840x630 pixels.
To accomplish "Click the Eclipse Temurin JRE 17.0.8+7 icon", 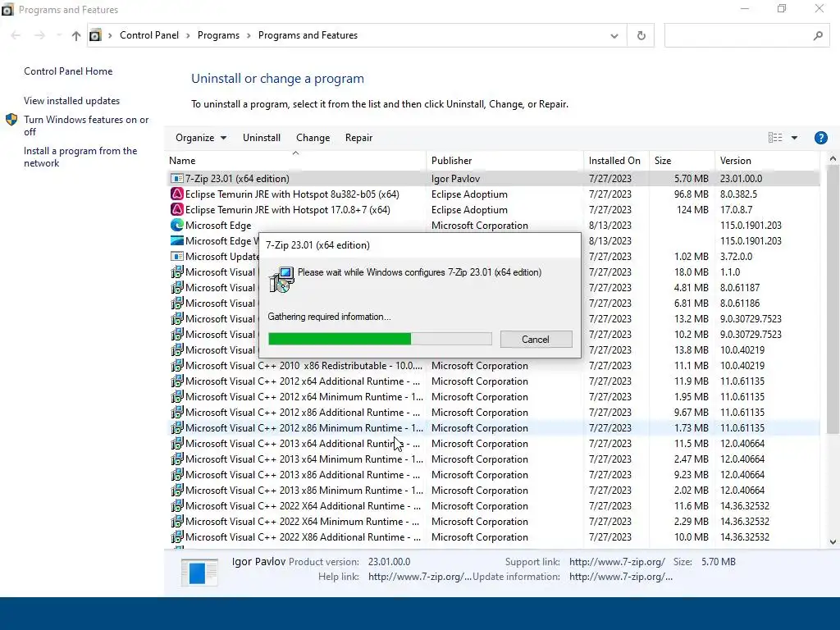I will 177,209.
